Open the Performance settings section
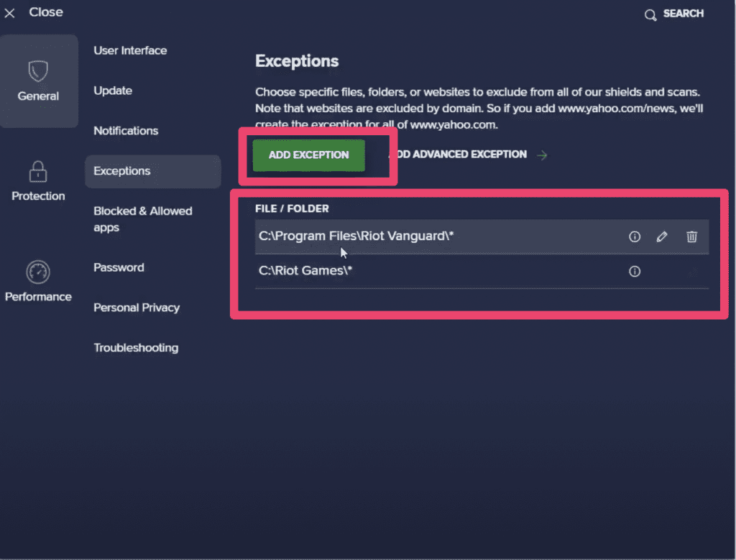Screen dimensions: 736x560 point(39,282)
